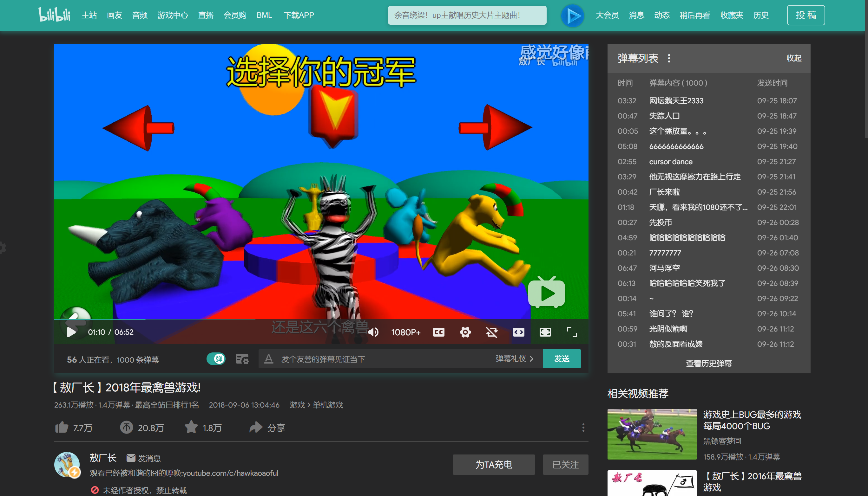Open 直播 in the top navigation

tap(206, 15)
